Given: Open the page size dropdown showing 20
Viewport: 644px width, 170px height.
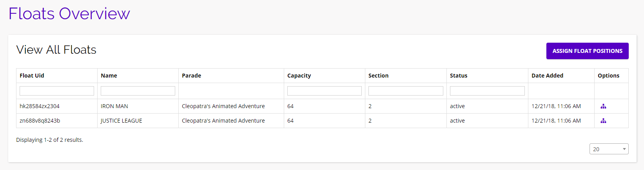Looking at the screenshot, I should [609, 149].
